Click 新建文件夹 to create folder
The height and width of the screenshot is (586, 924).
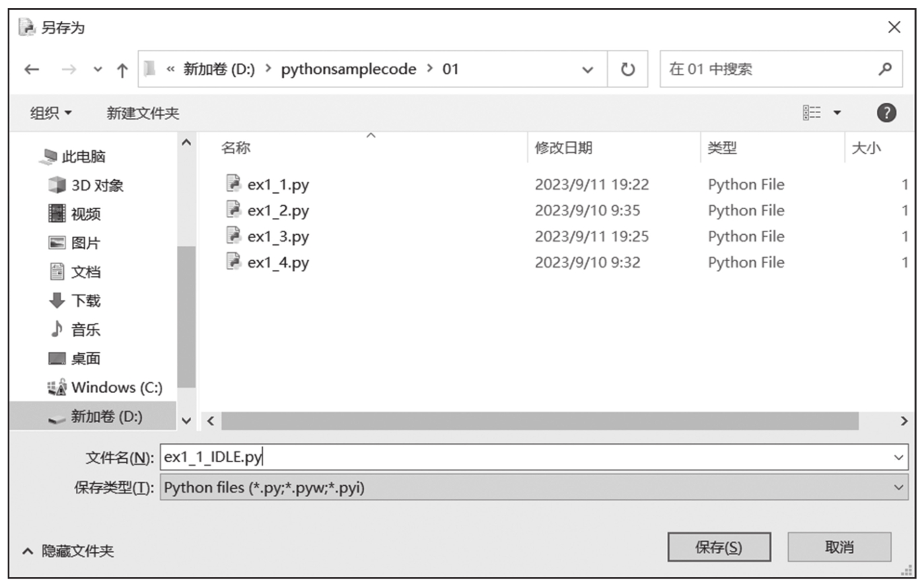pos(143,113)
